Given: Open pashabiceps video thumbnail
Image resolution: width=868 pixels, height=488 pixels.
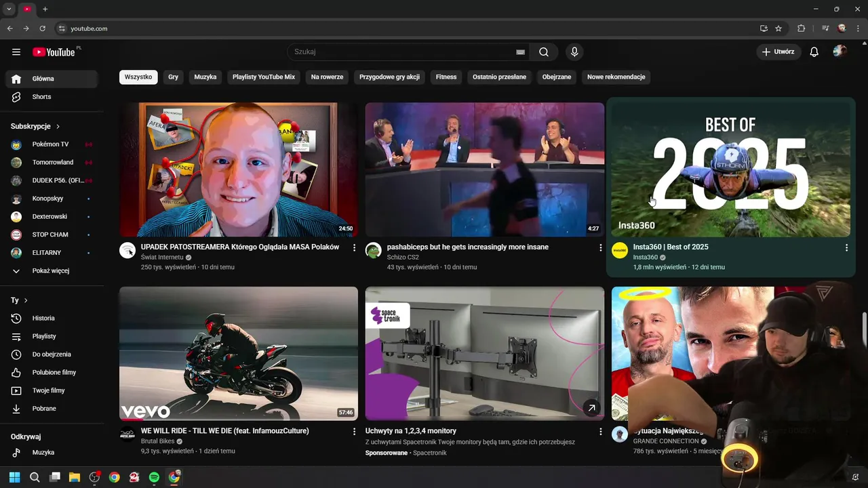Looking at the screenshot, I should [484, 169].
